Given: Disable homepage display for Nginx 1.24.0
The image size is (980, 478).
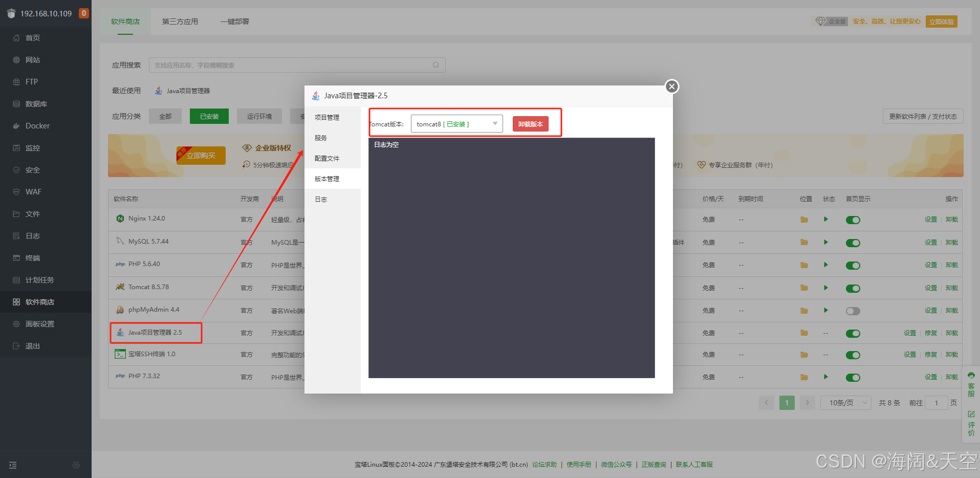Looking at the screenshot, I should pos(853,220).
